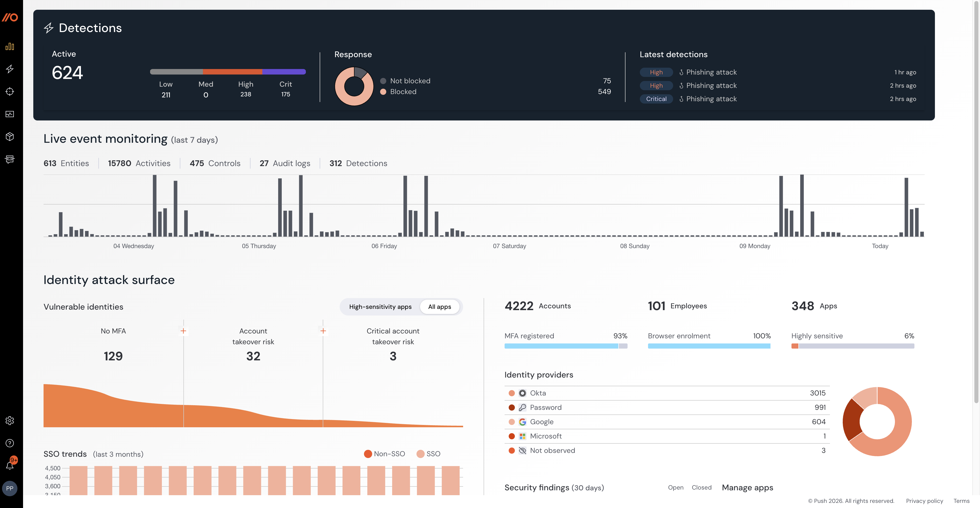Toggle Non-SSO legend in SSO trends

pos(384,454)
